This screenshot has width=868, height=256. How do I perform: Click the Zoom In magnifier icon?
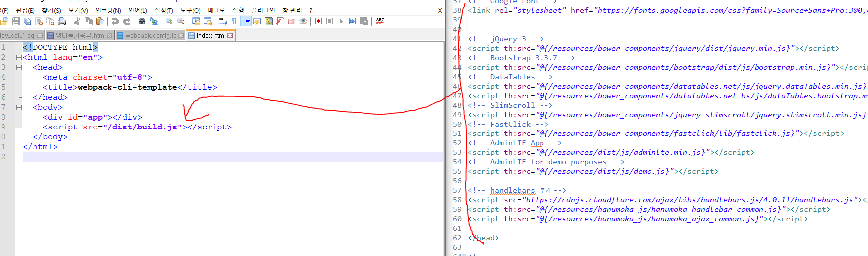169,21
